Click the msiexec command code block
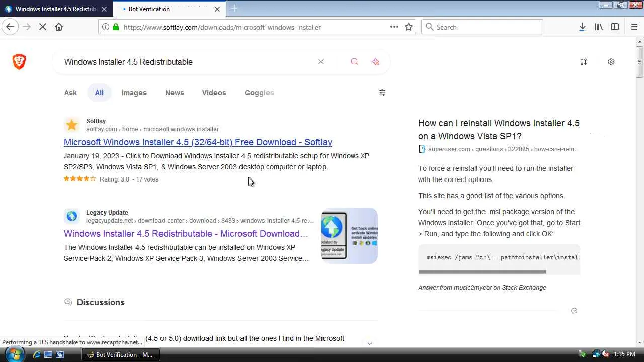 coord(499,257)
